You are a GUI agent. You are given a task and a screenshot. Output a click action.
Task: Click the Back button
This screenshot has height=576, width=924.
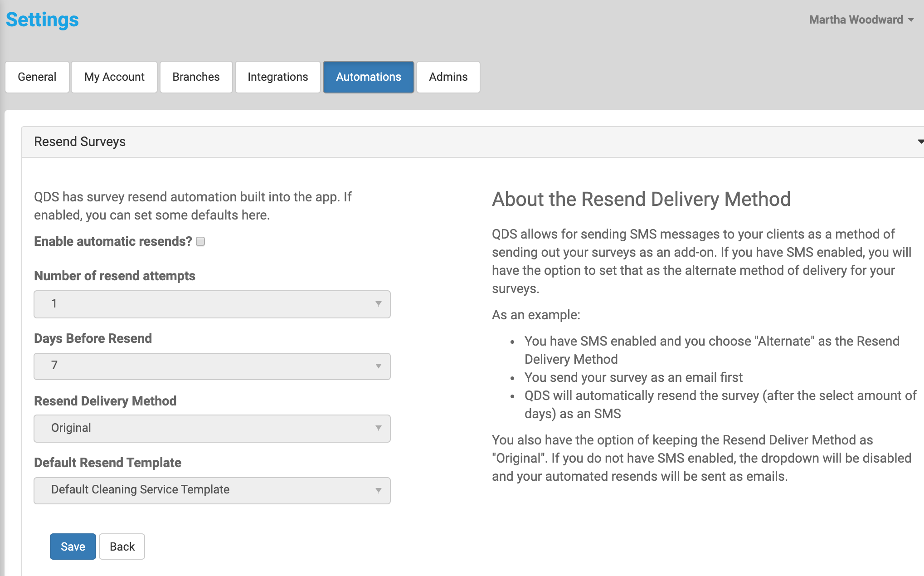(122, 547)
